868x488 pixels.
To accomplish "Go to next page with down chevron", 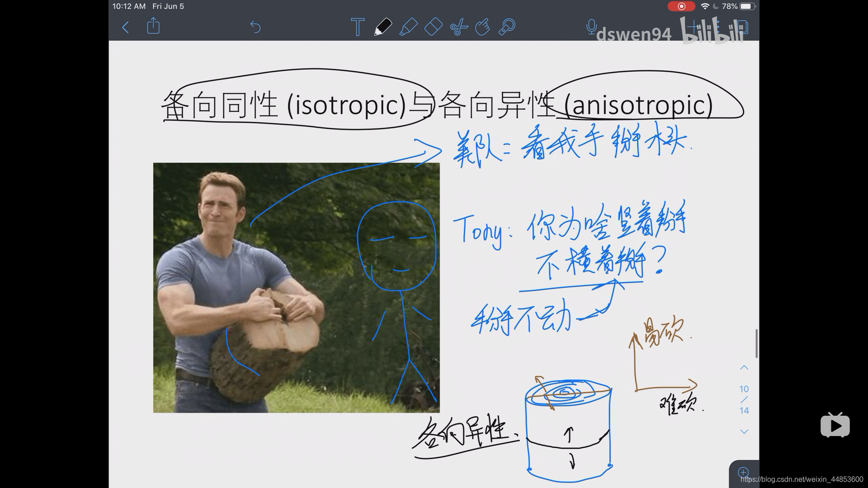I will [x=744, y=432].
